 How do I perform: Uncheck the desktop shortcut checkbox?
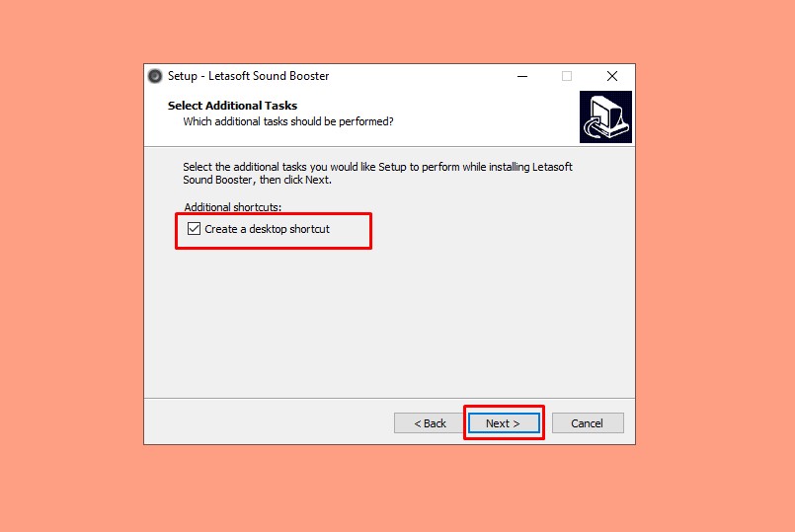[x=194, y=229]
